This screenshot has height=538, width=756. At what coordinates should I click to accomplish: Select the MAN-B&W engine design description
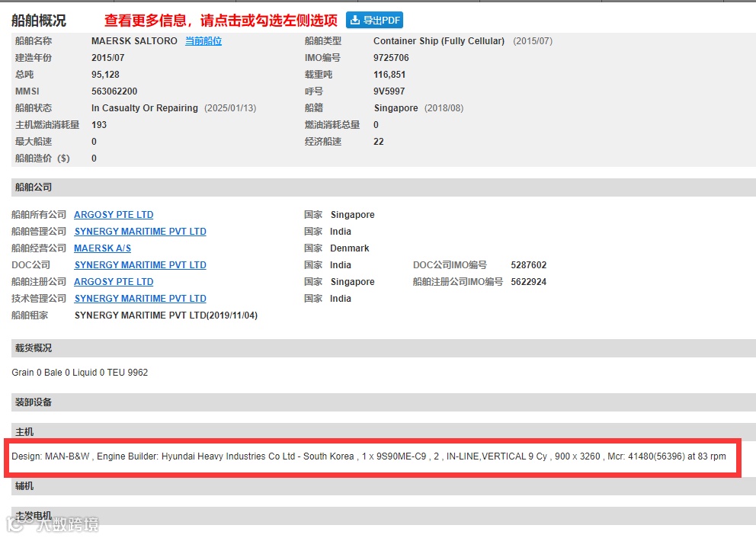[368, 456]
